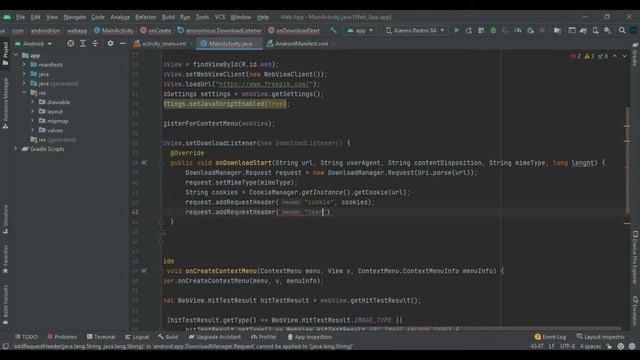The height and width of the screenshot is (360, 640).
Task: Open the Structure side tab
Action: pos(5,219)
